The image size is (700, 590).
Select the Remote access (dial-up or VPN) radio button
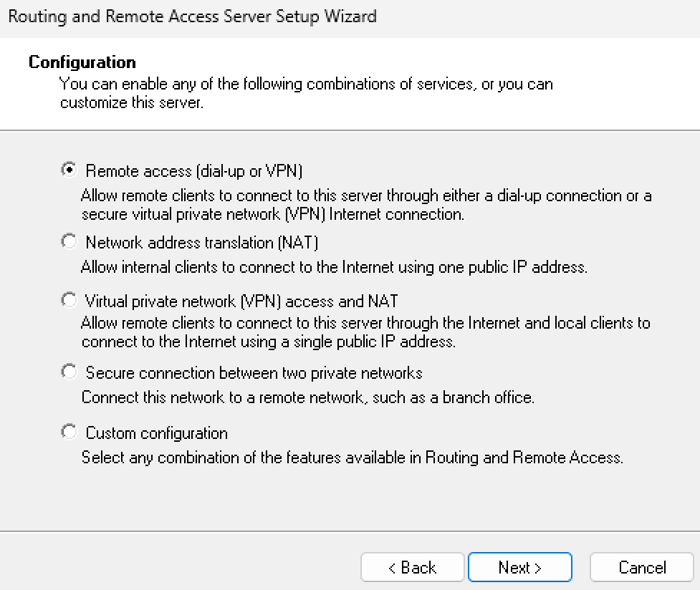pos(69,170)
